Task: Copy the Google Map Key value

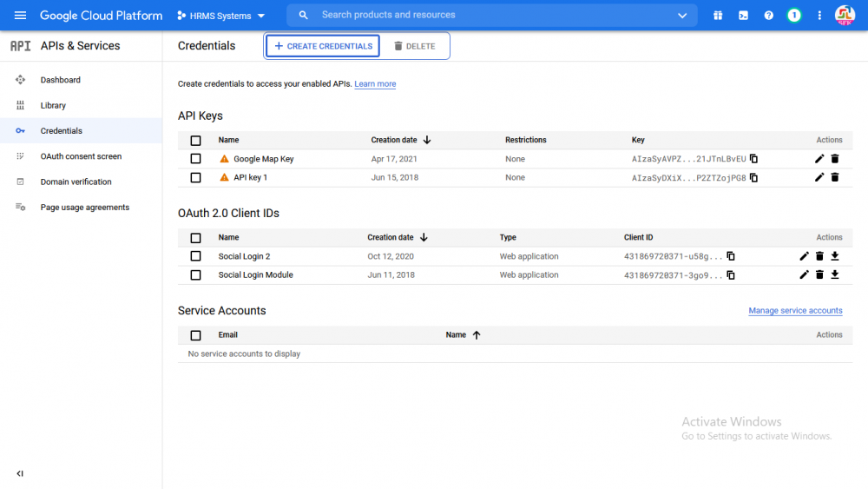Action: point(754,159)
